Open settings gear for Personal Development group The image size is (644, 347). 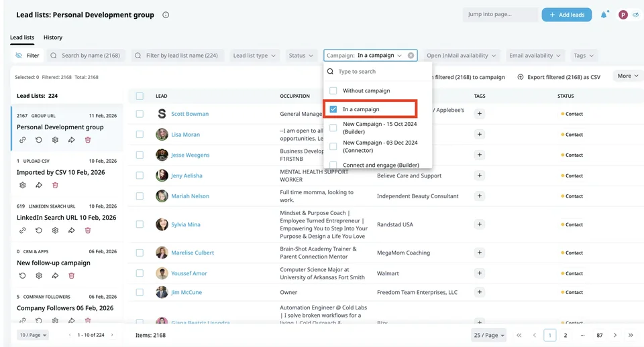[x=55, y=140]
